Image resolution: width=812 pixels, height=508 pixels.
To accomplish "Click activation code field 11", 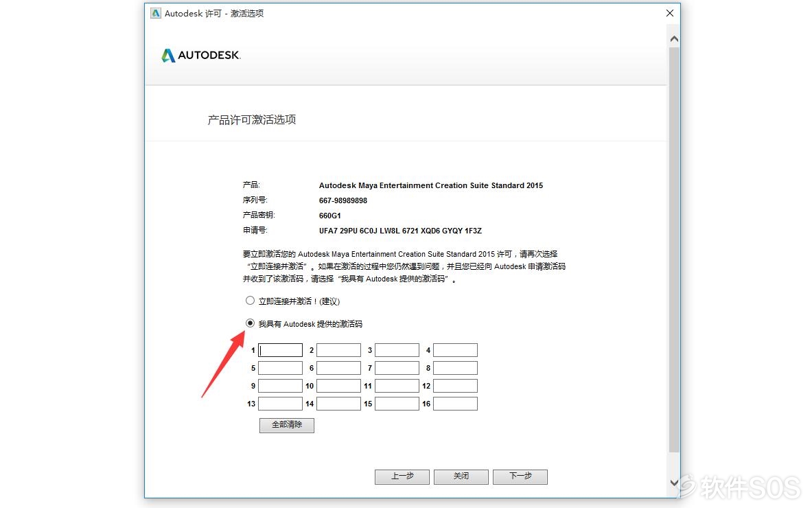I will (397, 386).
